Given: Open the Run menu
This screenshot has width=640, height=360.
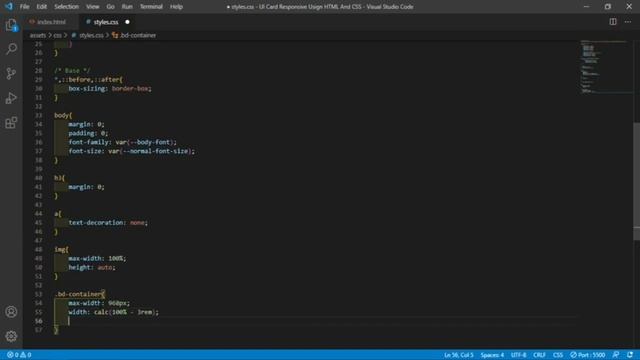Looking at the screenshot, I should [127, 7].
